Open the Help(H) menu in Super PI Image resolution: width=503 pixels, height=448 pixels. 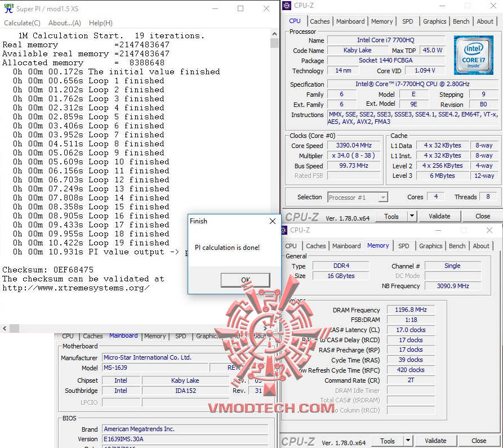coord(101,23)
